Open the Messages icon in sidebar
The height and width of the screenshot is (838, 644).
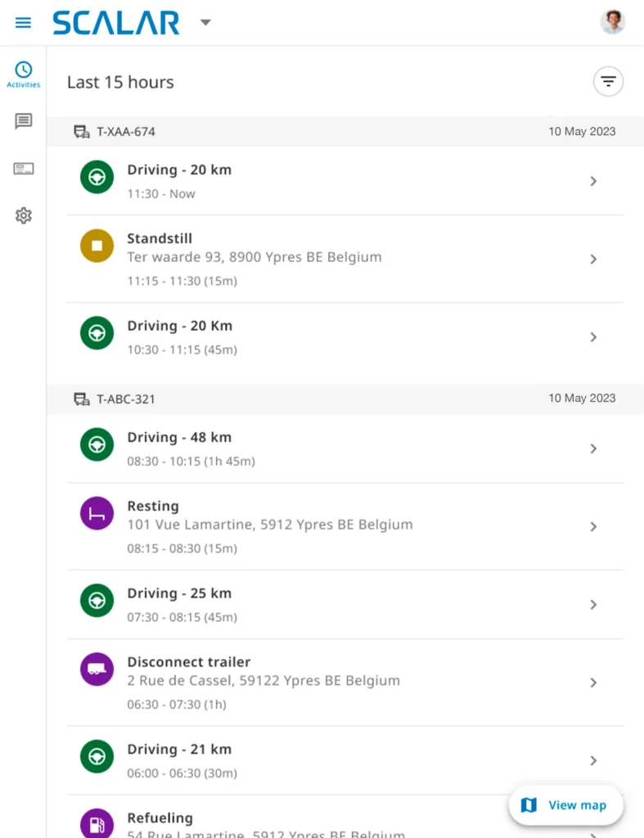(x=23, y=122)
